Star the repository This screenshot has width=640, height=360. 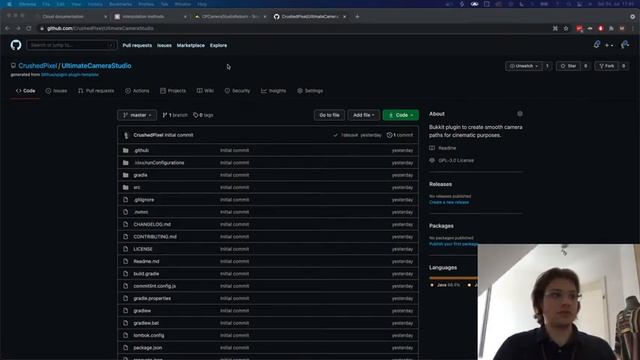coord(568,66)
